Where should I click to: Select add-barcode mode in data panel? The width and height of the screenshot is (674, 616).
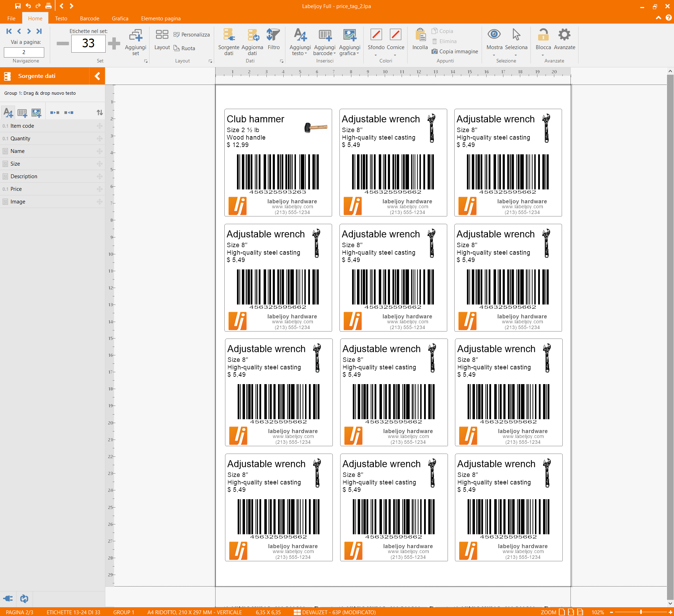coord(22,113)
